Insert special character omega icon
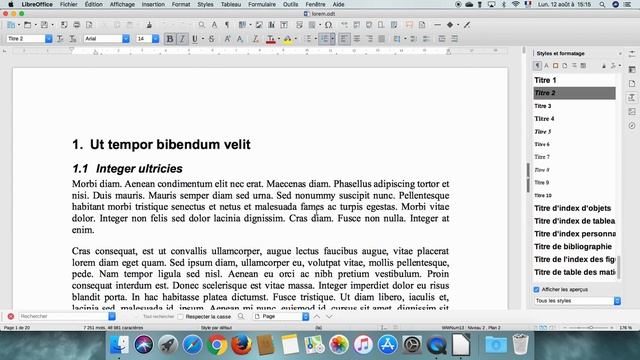The width and height of the screenshot is (640, 360). [328, 25]
